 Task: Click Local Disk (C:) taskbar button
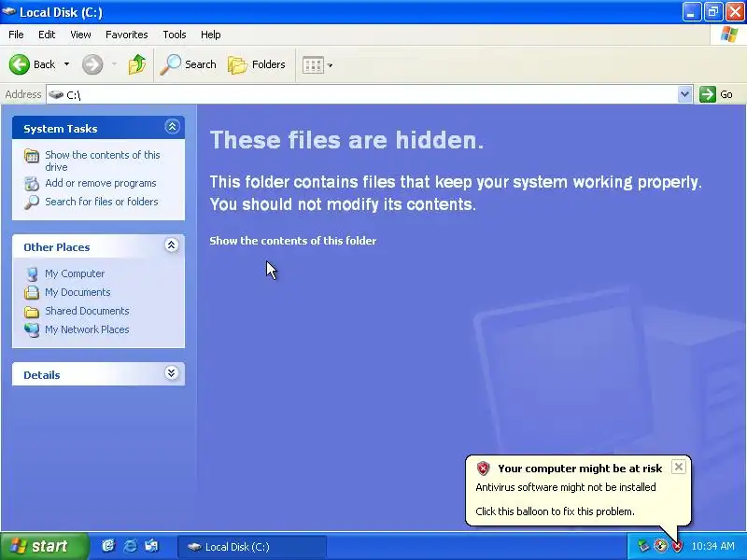251,547
